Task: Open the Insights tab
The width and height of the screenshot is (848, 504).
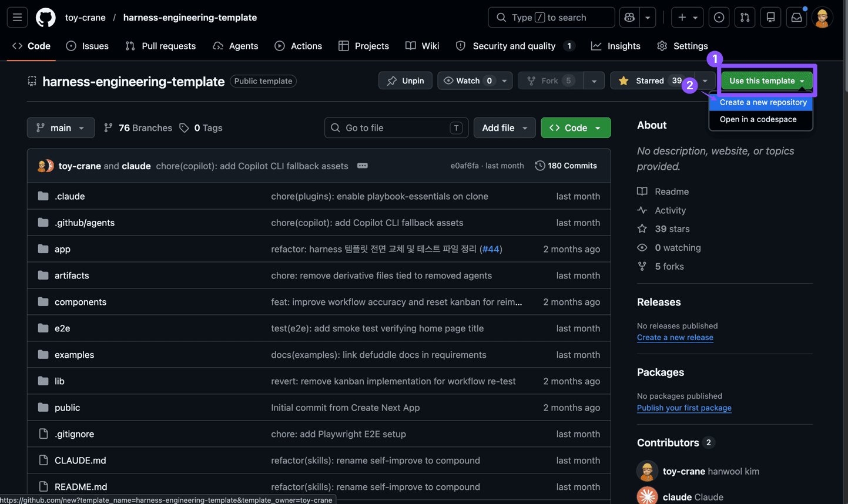Action: (x=615, y=46)
